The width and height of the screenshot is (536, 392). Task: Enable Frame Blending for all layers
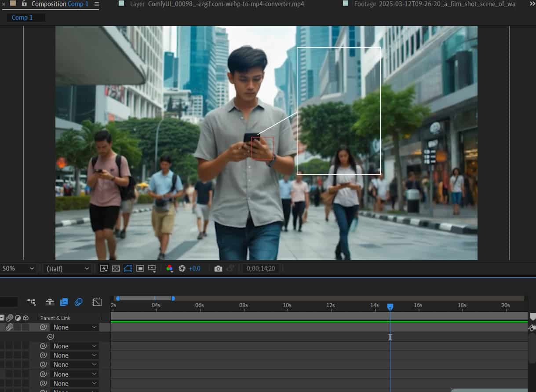64,302
